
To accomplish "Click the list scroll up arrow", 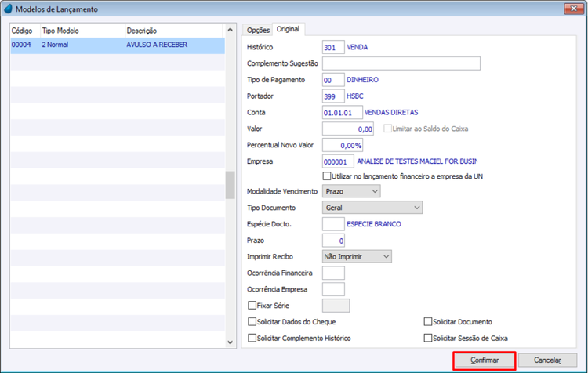I will 230,30.
